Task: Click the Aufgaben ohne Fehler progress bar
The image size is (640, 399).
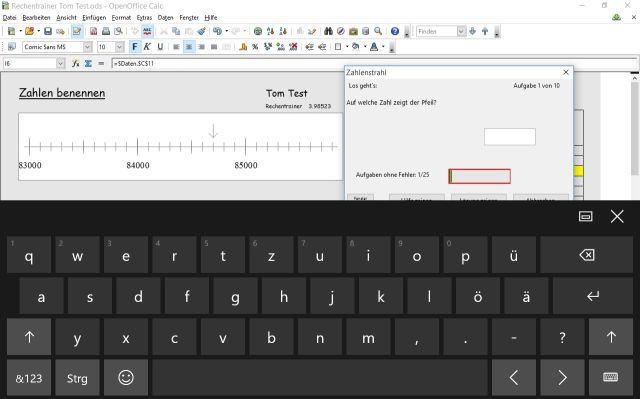Action: [479, 176]
